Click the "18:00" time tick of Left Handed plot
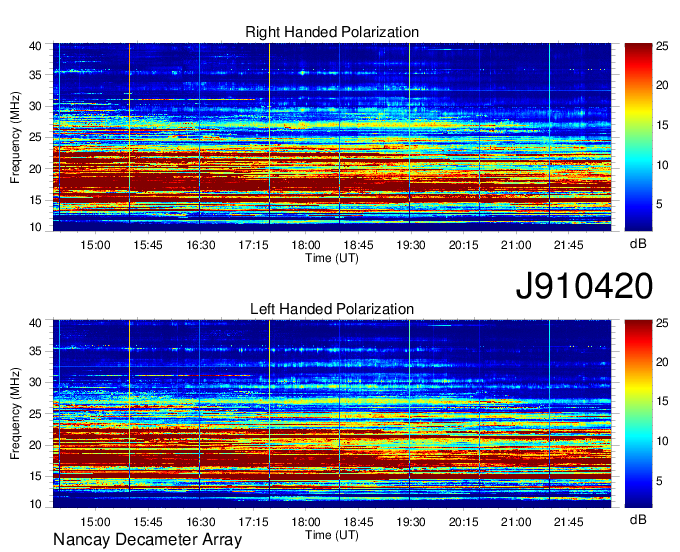The width and height of the screenshot is (680, 552). point(306,522)
